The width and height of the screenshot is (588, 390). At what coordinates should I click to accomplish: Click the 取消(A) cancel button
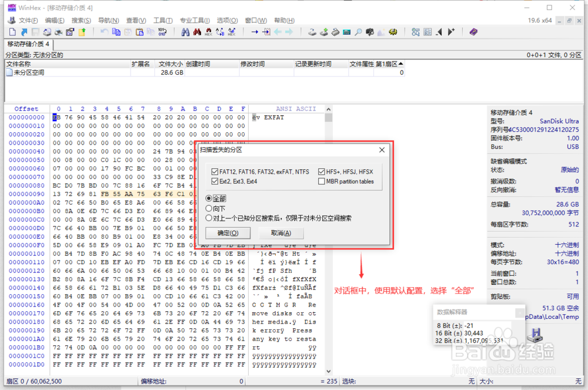(x=281, y=233)
